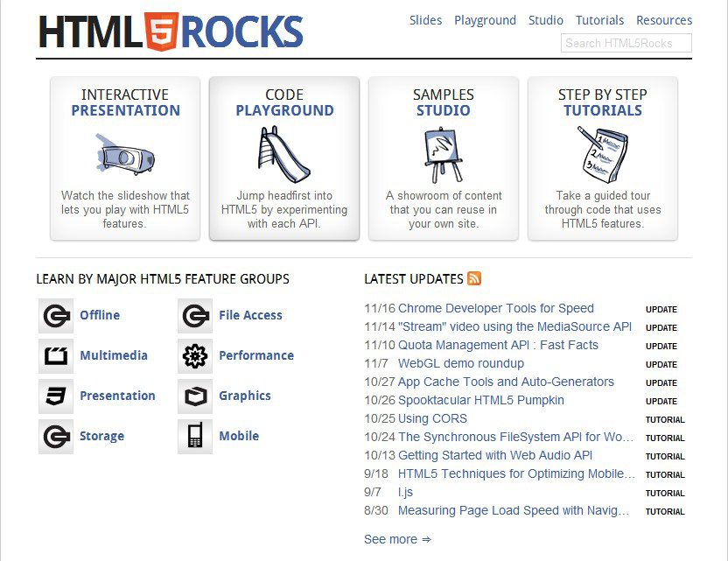The width and height of the screenshot is (728, 561).
Task: Open the Interactive Presentation card heading
Action: coord(125,102)
